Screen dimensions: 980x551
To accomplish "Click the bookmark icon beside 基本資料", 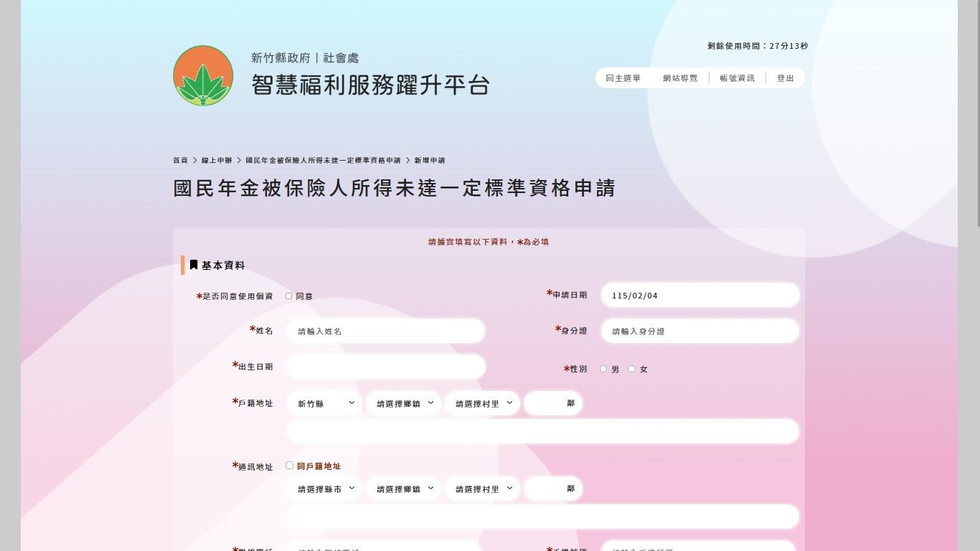I will (194, 265).
